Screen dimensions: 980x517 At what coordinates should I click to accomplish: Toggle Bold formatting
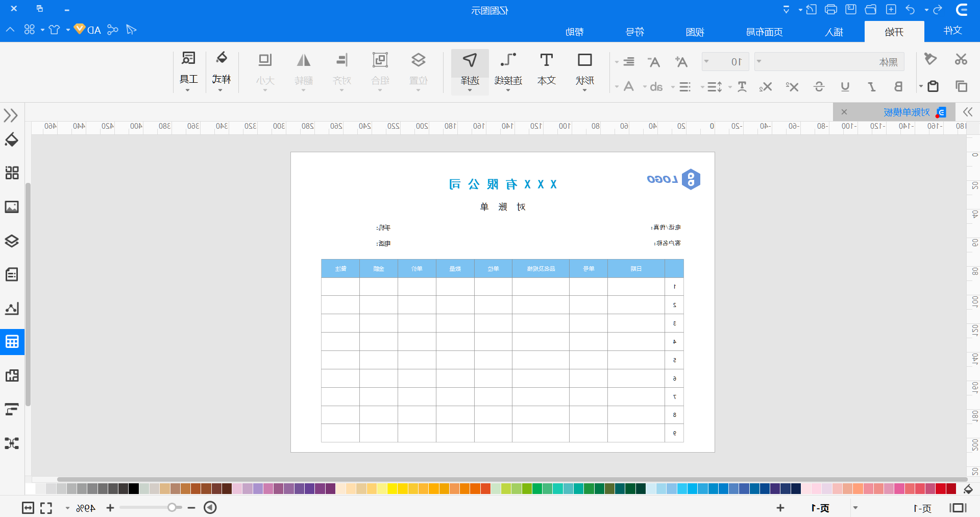pyautogui.click(x=898, y=86)
